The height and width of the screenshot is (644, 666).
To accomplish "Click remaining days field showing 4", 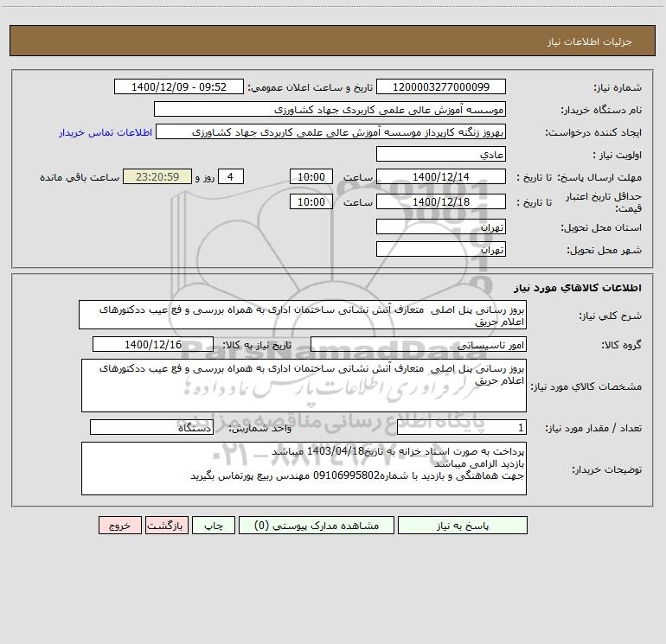I will [x=231, y=176].
